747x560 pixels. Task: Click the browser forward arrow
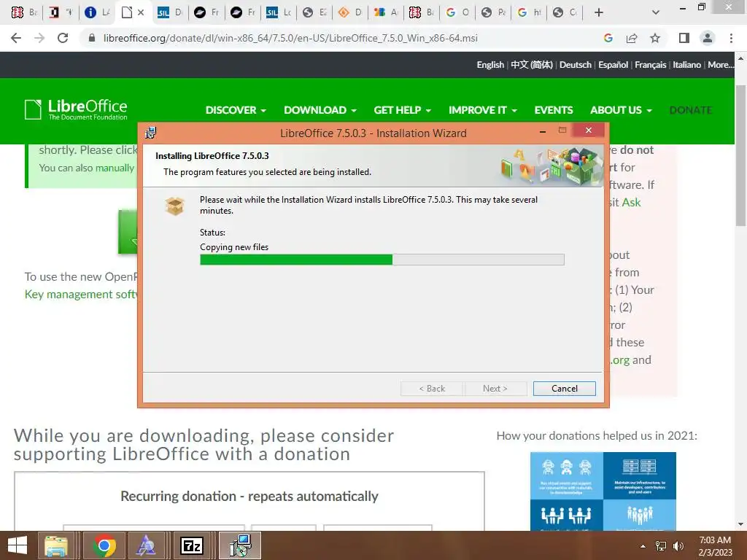pos(39,38)
